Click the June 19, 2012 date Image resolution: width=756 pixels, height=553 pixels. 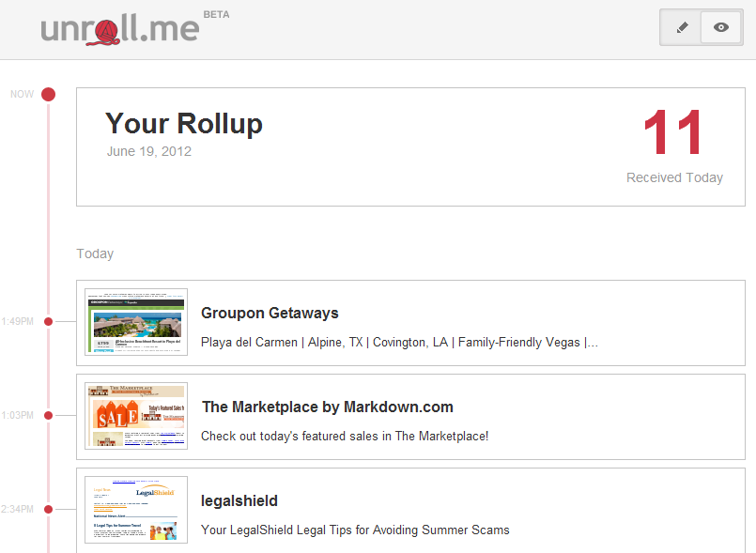coord(149,151)
